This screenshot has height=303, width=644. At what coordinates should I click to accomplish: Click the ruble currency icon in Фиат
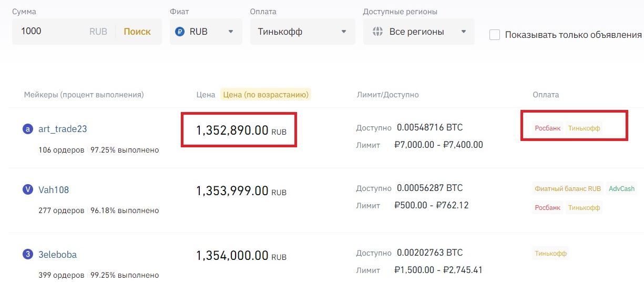click(x=180, y=32)
